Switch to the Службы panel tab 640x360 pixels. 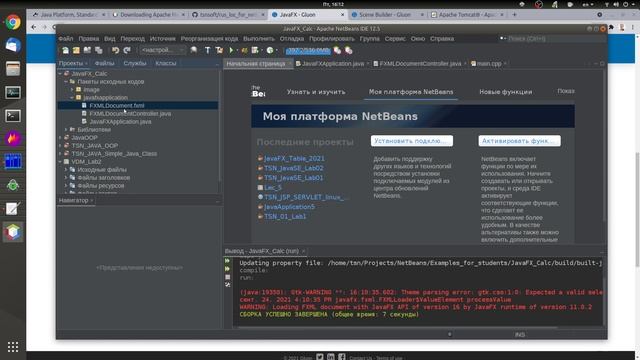click(x=135, y=63)
